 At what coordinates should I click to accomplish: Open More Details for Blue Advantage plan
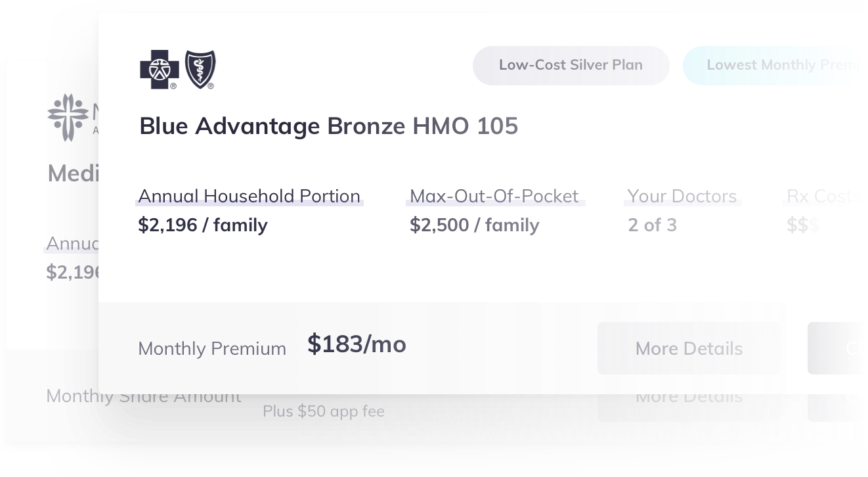689,348
